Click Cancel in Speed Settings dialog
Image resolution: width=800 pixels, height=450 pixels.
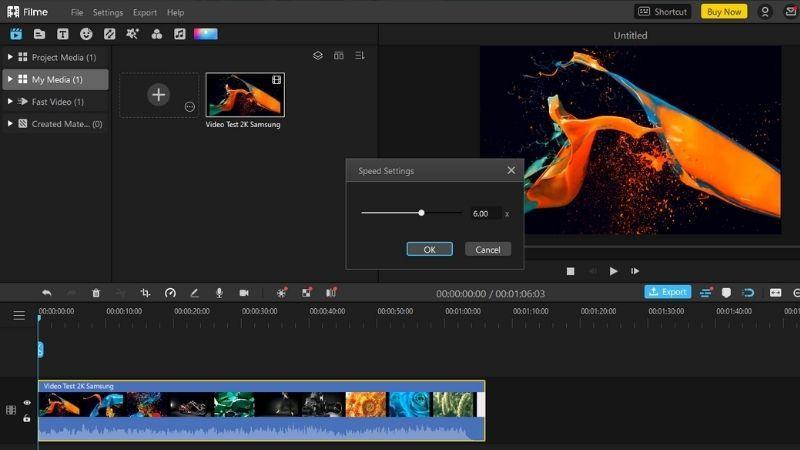(x=488, y=249)
